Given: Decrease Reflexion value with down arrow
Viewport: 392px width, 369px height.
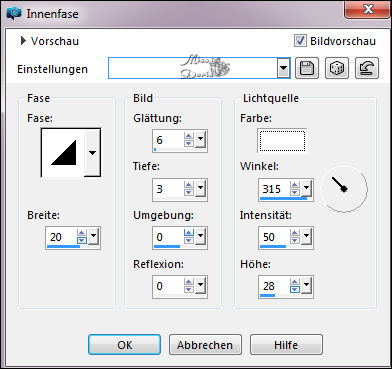Looking at the screenshot, I should point(189,289).
